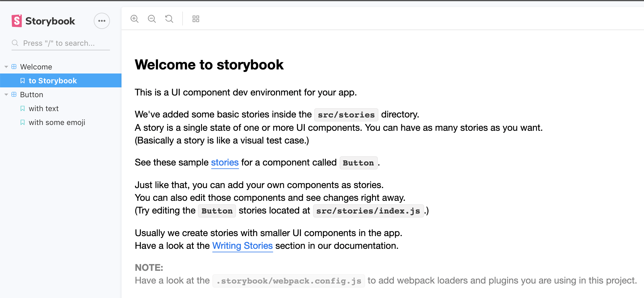Open the 'with some emoji' story
This screenshot has height=298, width=644.
click(x=61, y=122)
